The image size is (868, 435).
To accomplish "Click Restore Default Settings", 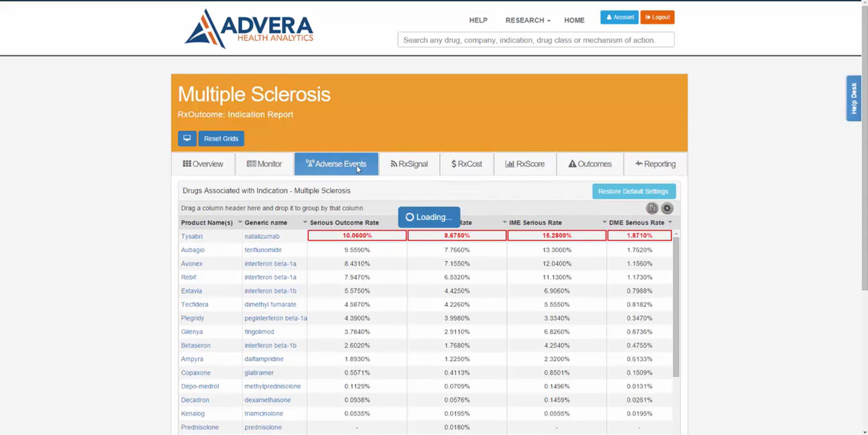I will point(633,191).
